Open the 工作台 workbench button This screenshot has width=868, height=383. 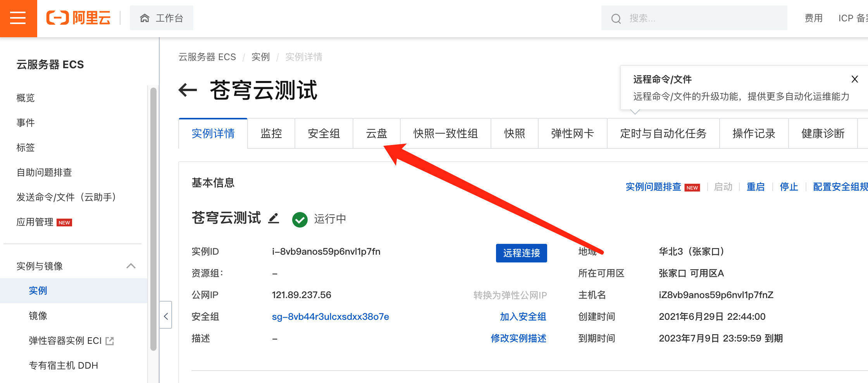(161, 18)
